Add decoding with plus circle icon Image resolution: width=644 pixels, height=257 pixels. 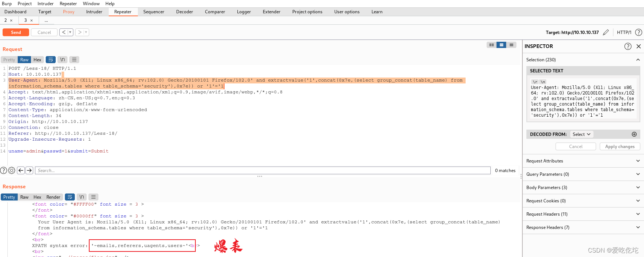click(634, 134)
